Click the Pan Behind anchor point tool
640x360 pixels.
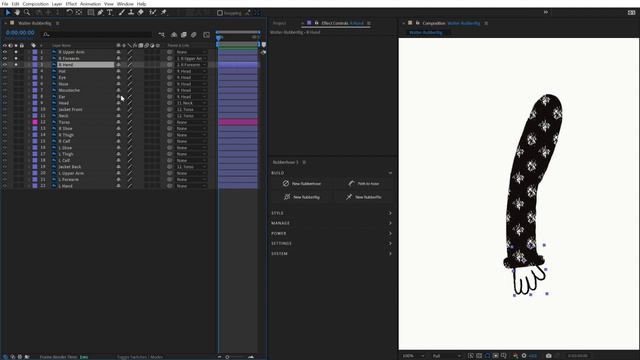[x=79, y=13]
